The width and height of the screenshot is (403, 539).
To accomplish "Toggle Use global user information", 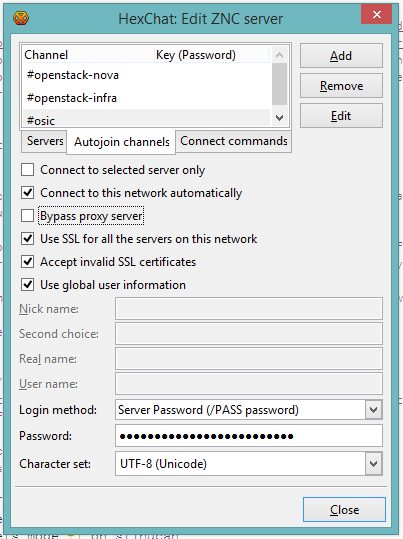I will pos(28,285).
